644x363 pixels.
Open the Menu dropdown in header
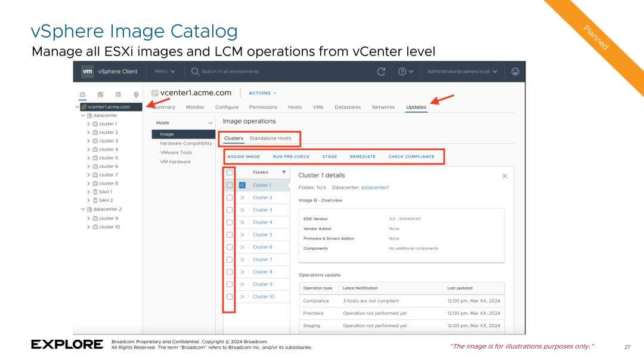coord(165,71)
